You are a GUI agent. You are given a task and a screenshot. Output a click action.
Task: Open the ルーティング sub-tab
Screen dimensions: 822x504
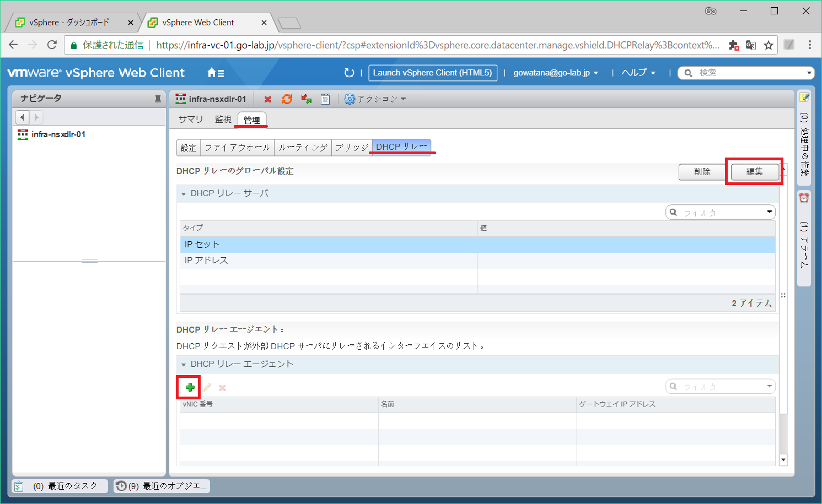pyautogui.click(x=303, y=148)
